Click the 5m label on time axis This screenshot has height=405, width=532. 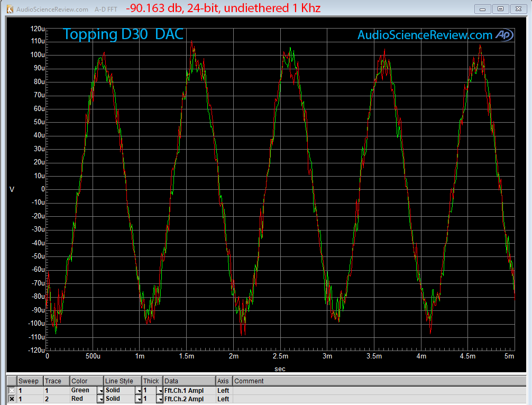pyautogui.click(x=509, y=356)
